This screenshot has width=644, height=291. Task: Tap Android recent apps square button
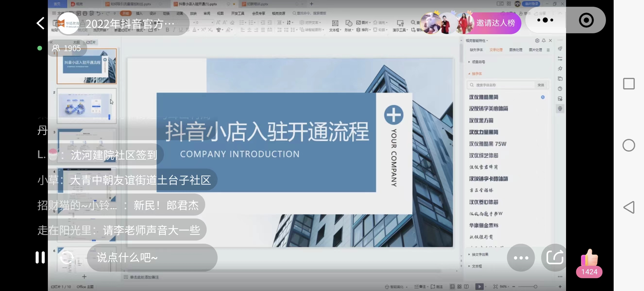tap(628, 84)
